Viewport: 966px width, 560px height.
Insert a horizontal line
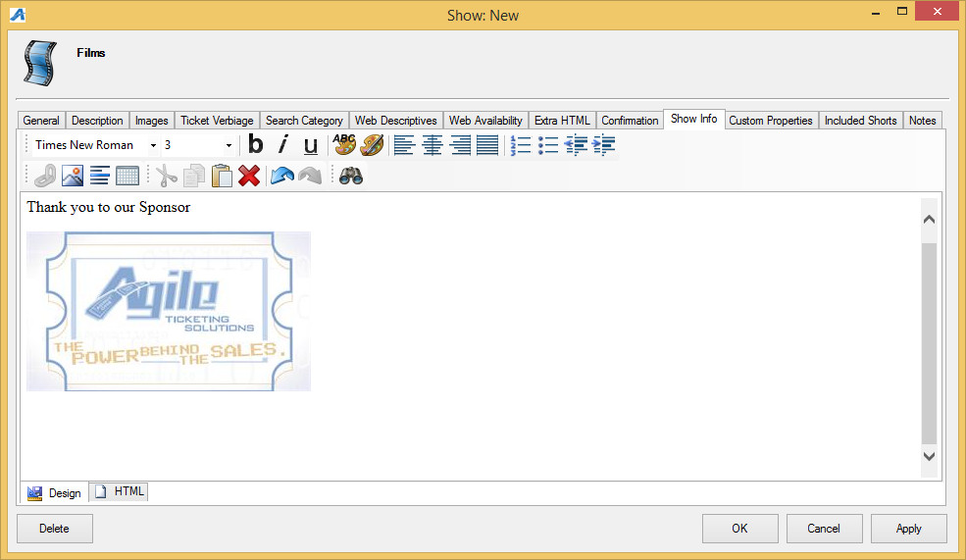tap(99, 177)
